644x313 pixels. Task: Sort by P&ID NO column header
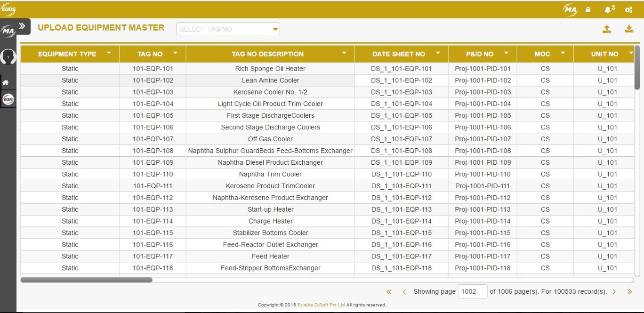tap(480, 54)
